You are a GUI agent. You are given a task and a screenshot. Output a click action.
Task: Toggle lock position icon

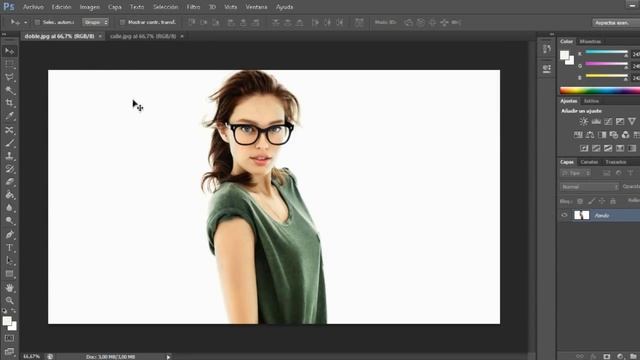(602, 201)
